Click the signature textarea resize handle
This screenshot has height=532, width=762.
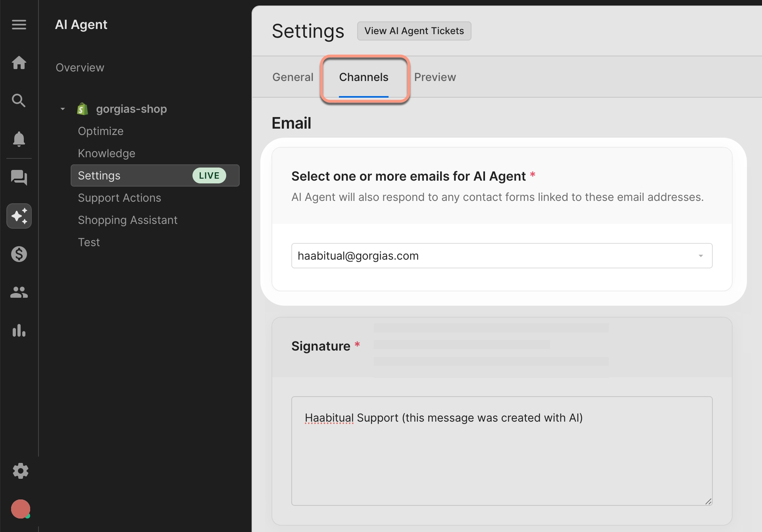[708, 501]
